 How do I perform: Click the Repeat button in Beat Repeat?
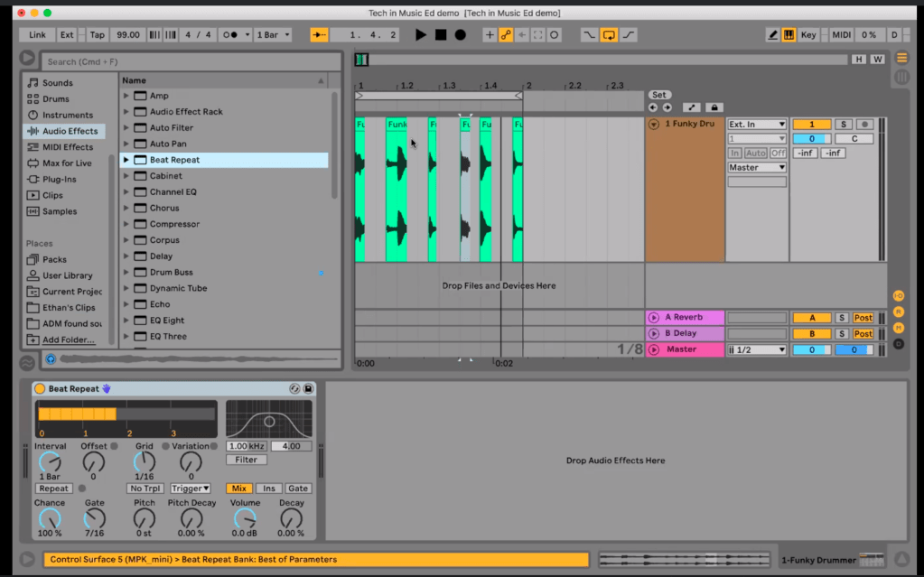point(54,489)
